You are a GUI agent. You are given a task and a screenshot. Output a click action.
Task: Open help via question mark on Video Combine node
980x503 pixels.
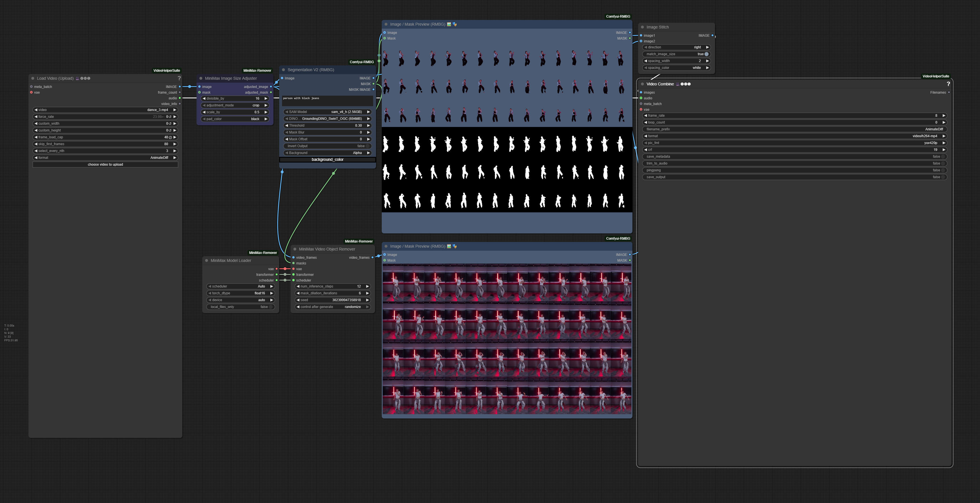(948, 85)
